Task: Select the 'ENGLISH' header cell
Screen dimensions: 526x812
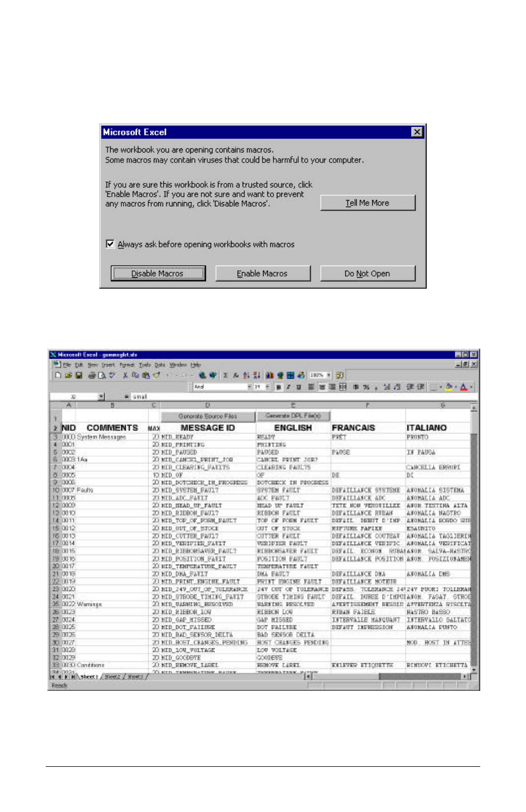Action: [x=293, y=427]
